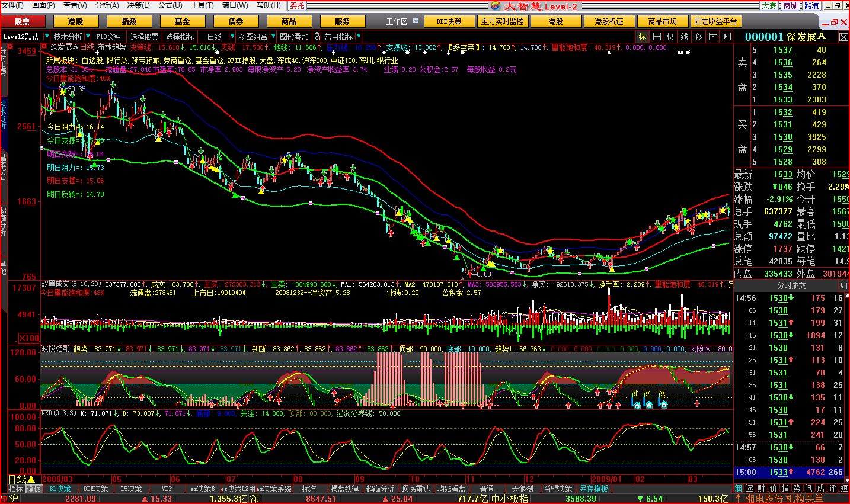Click the red gear icon before 深发展A日线
Image resolution: width=850 pixels, height=504 pixels.
[44, 47]
